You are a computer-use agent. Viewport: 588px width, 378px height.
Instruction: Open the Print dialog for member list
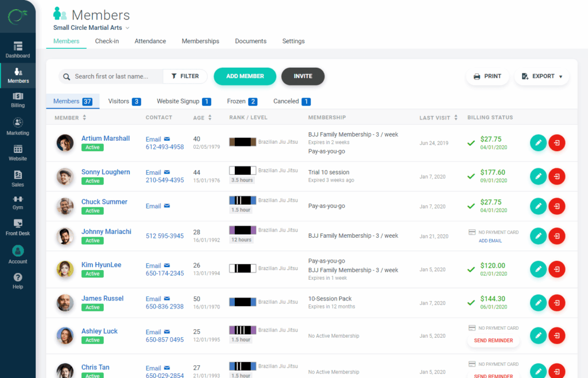click(x=487, y=76)
